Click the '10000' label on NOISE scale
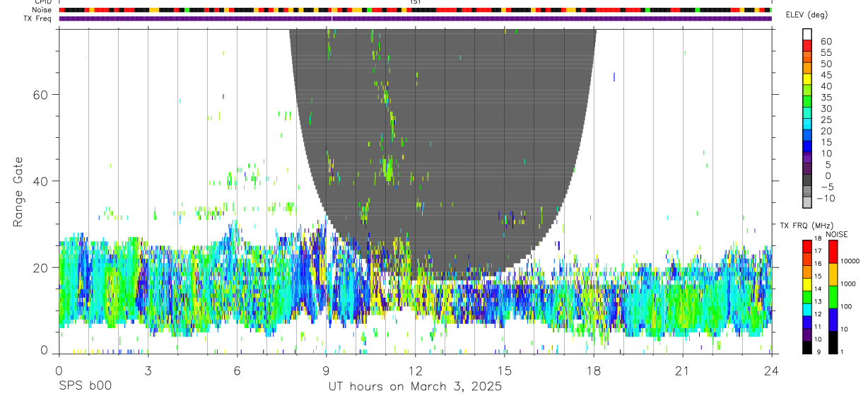The image size is (868, 401). coord(850,262)
